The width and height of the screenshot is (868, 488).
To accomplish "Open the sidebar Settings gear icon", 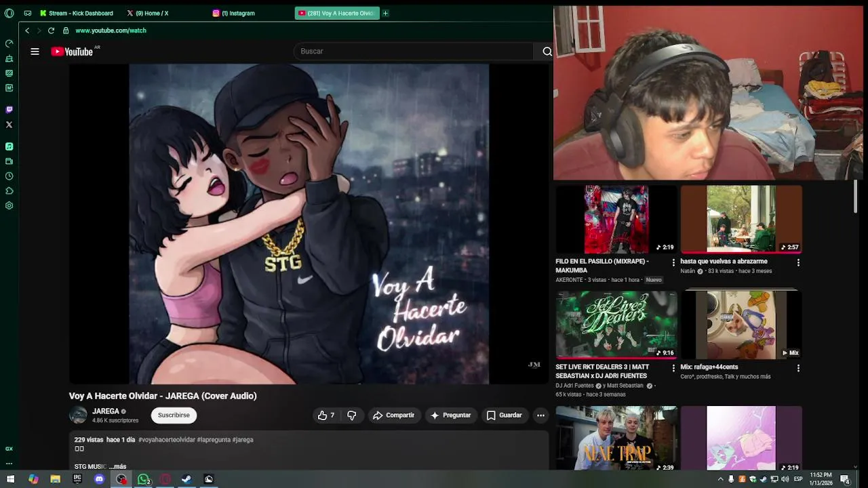I will click(x=9, y=206).
